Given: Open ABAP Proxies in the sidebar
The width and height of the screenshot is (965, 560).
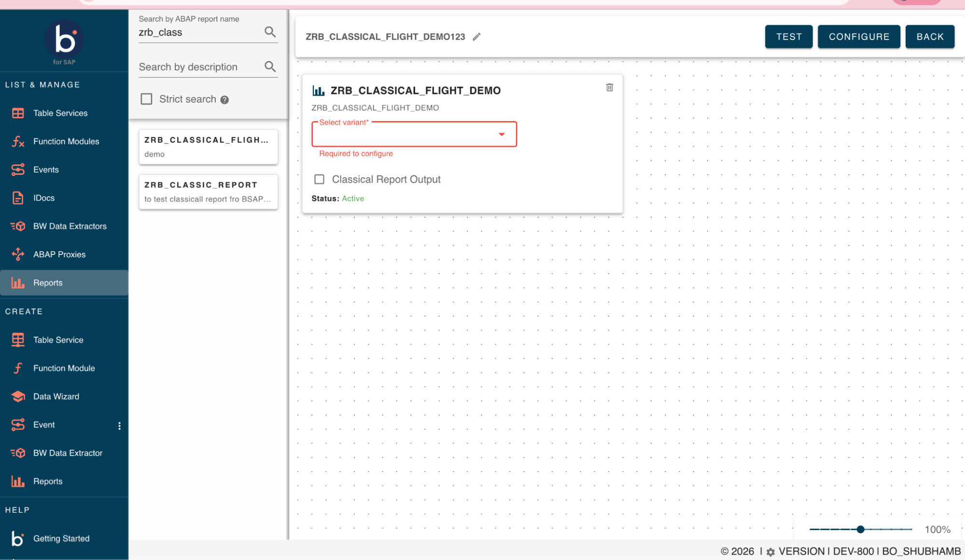Looking at the screenshot, I should pos(64,254).
